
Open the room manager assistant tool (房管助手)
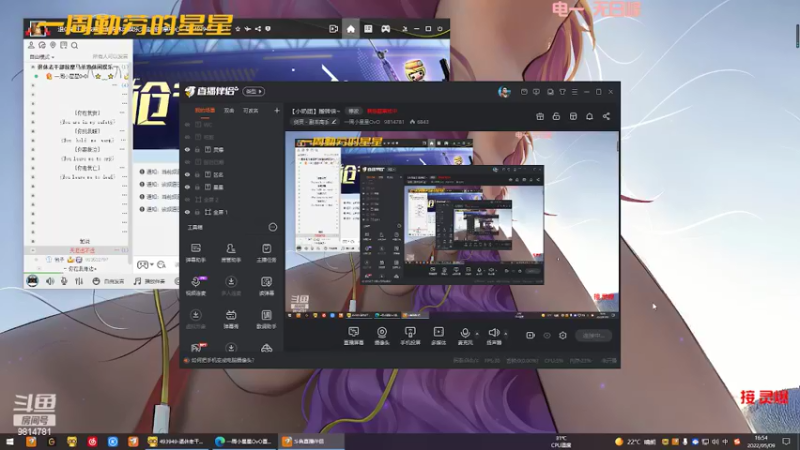point(231,253)
